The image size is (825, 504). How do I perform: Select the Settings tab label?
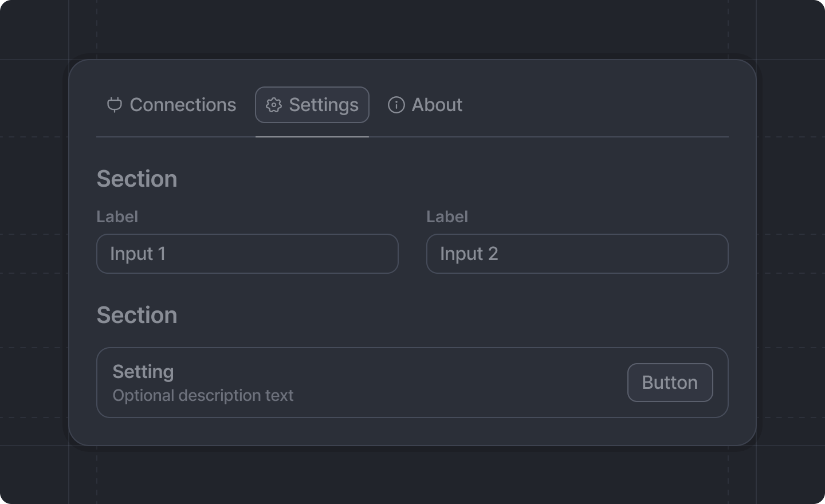[x=323, y=105]
